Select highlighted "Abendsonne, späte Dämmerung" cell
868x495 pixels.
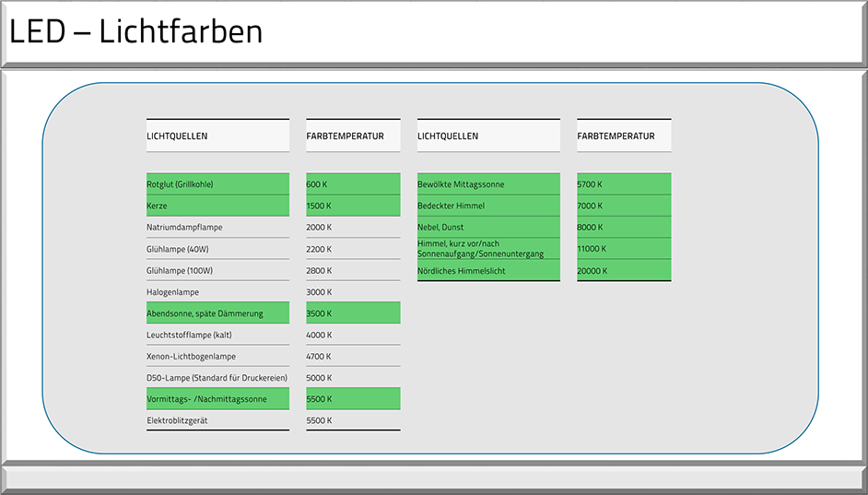click(217, 313)
